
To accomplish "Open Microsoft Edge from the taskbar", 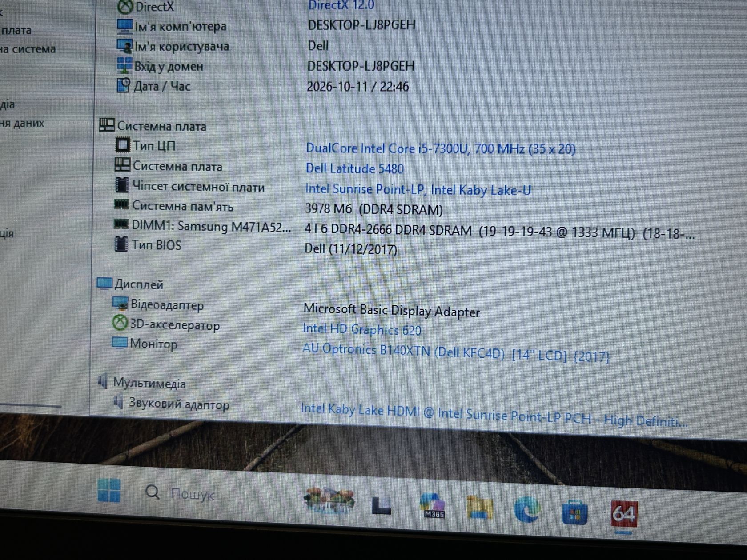I will pos(526,509).
